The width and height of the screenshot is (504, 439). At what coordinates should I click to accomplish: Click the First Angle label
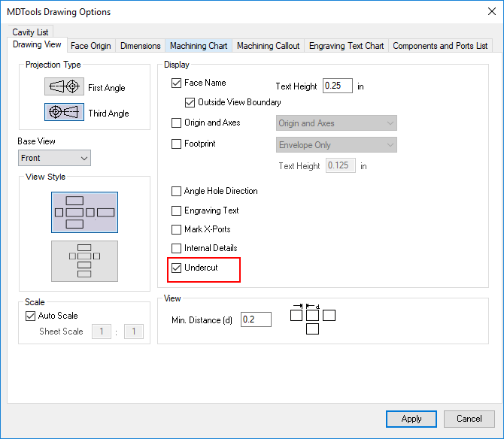[x=107, y=88]
